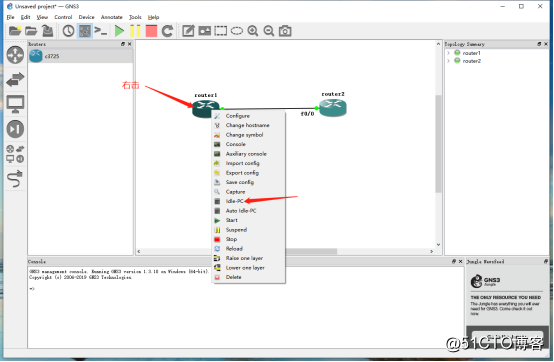Choose Configure from the context menu
Screen dimensions: 554x362
point(248,116)
